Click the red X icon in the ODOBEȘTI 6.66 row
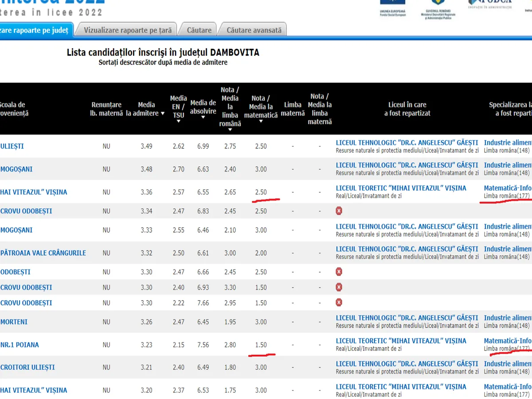The width and height of the screenshot is (532, 399). [339, 272]
